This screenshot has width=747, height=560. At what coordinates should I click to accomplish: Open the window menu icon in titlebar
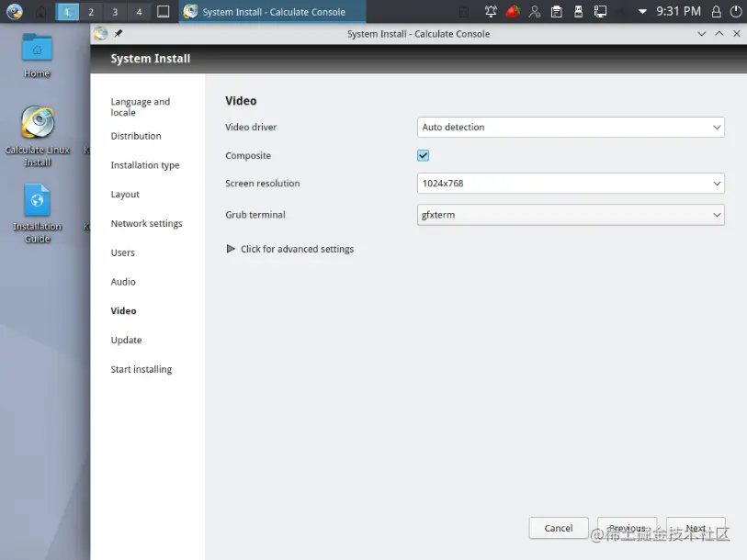100,33
